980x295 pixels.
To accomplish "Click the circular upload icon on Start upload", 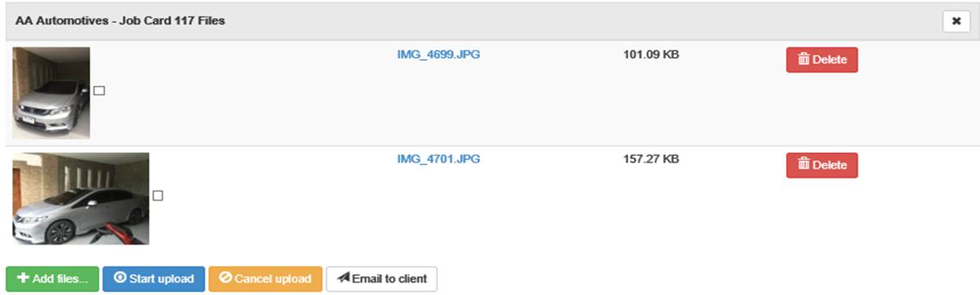I will (120, 278).
